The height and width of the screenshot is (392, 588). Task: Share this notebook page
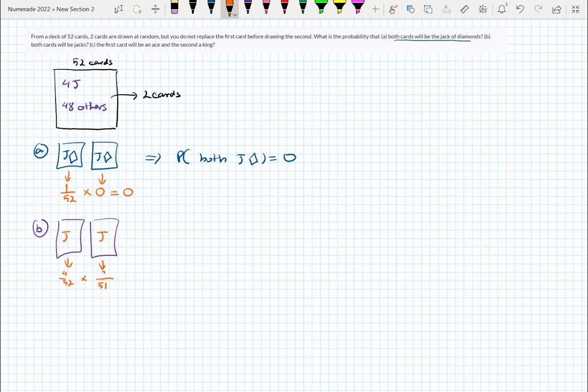556,9
